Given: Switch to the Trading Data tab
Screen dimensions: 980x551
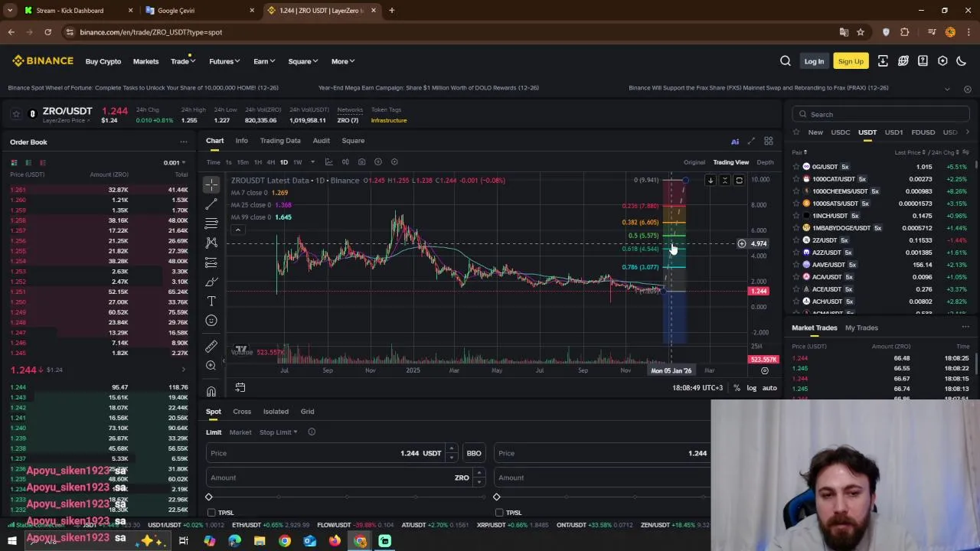Looking at the screenshot, I should (x=280, y=141).
